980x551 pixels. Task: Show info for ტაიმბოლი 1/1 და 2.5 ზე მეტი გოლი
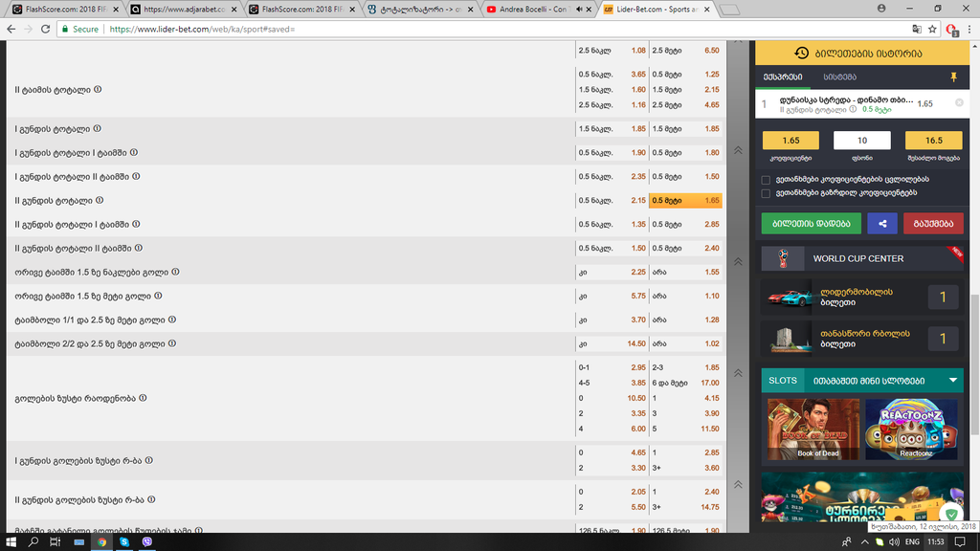[x=172, y=320]
